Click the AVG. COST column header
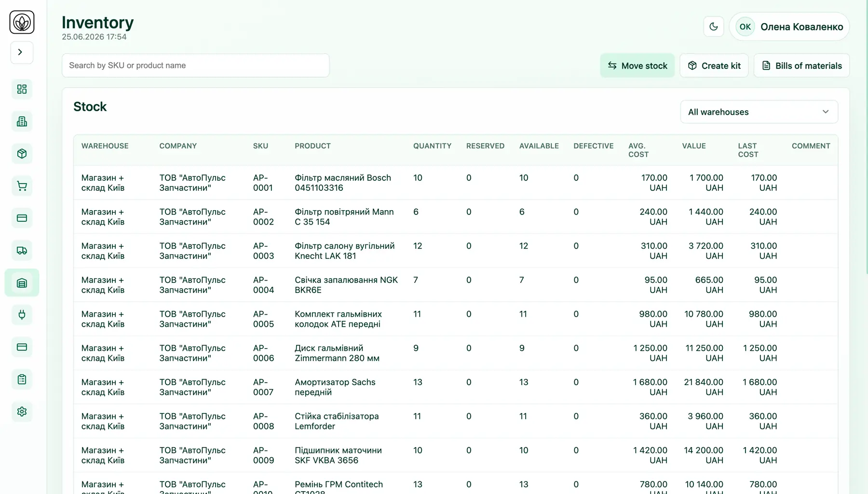This screenshot has height=494, width=868. click(638, 150)
